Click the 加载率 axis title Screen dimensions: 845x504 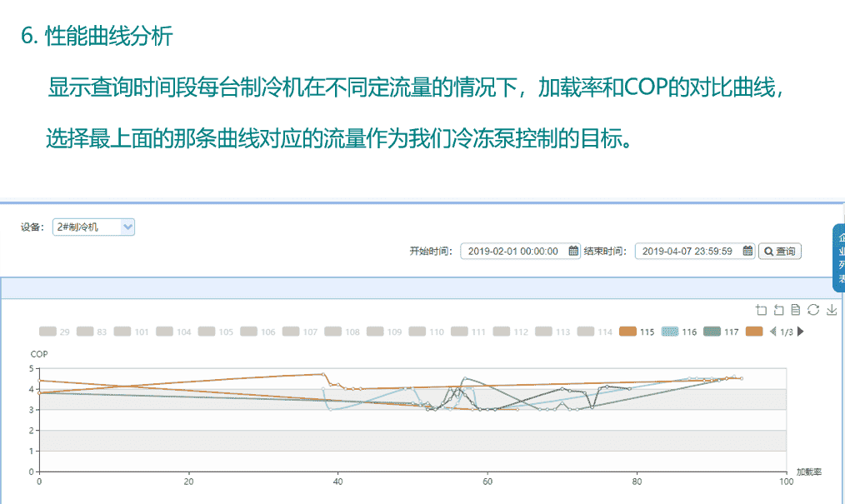click(x=809, y=472)
